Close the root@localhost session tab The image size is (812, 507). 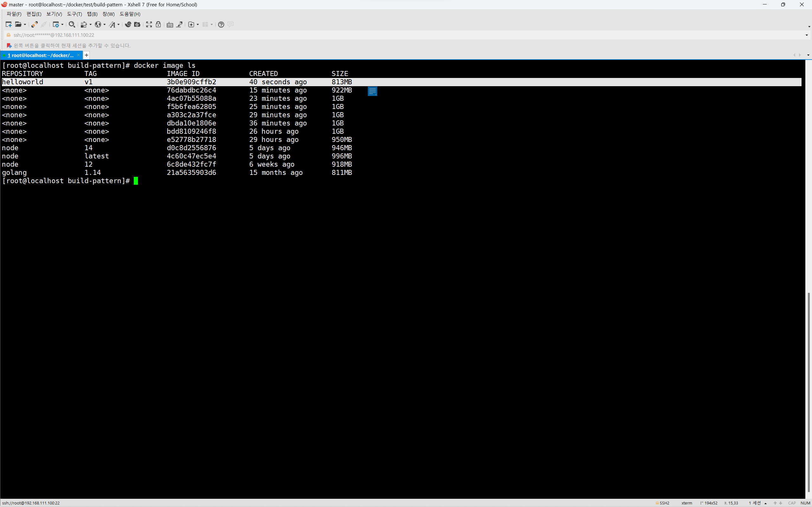(x=79, y=55)
